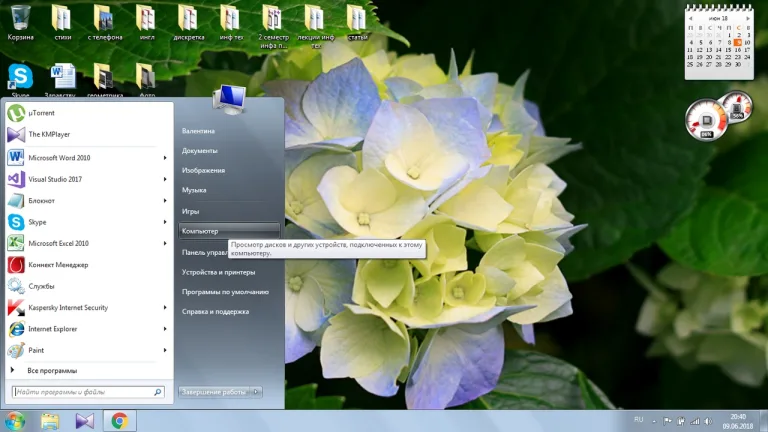Click the Завершение работы button
This screenshot has width=768, height=432.
coord(215,392)
